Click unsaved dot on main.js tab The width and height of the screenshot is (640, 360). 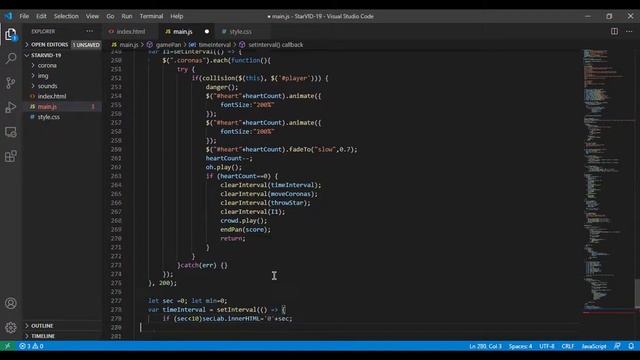[x=207, y=31]
